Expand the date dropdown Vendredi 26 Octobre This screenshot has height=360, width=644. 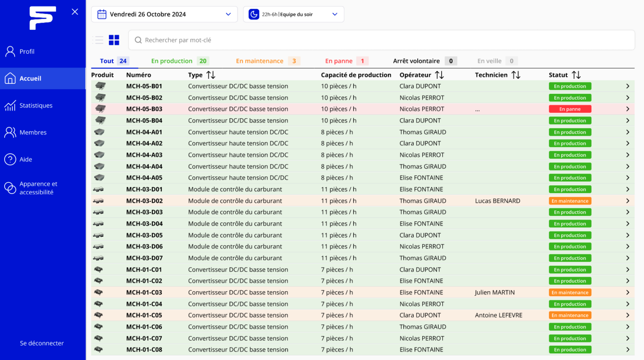click(x=228, y=14)
